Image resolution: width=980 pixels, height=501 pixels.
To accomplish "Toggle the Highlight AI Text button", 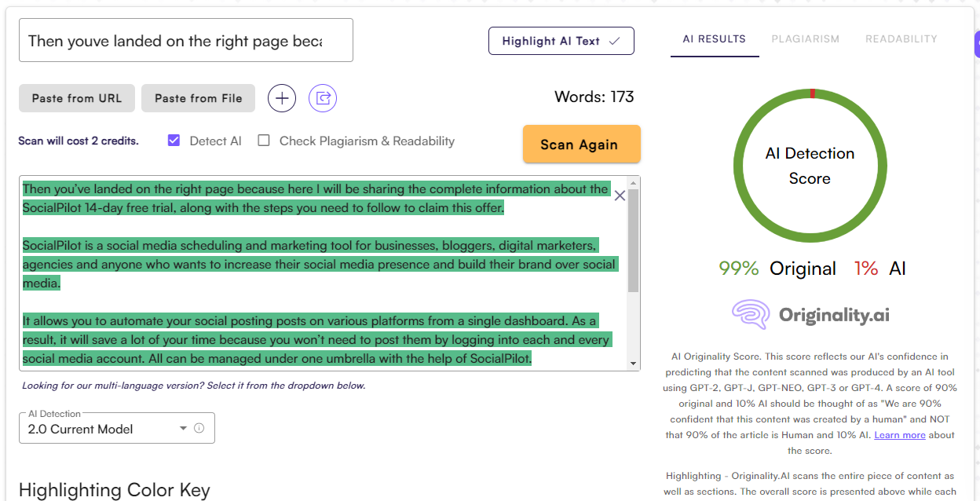I will click(x=561, y=41).
